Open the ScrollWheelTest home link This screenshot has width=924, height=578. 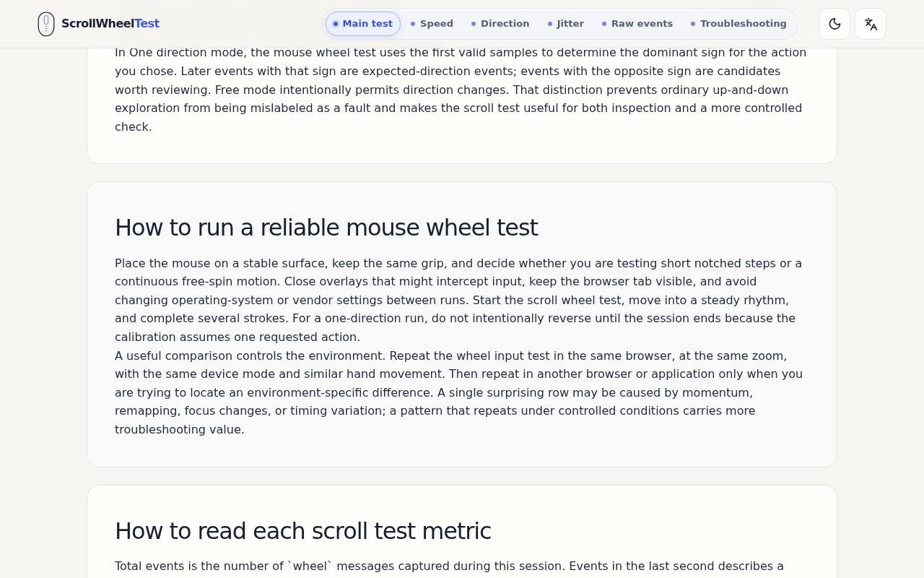tap(99, 24)
